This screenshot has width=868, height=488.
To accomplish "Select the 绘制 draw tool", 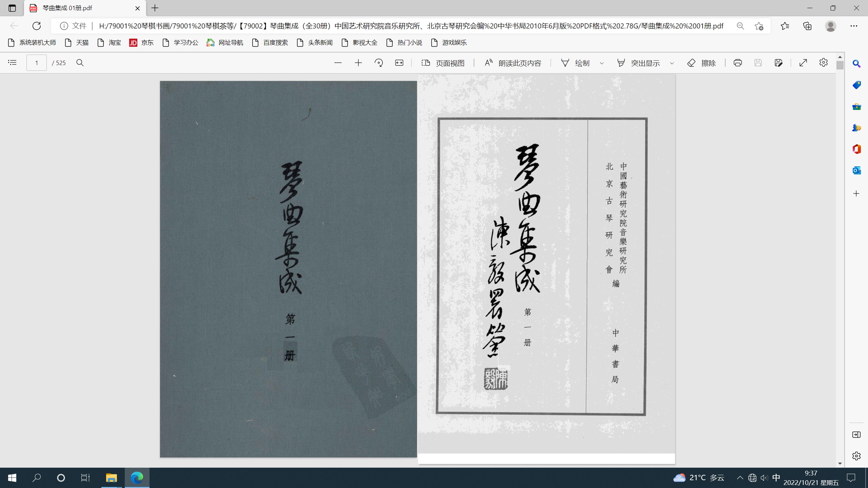I will point(575,63).
